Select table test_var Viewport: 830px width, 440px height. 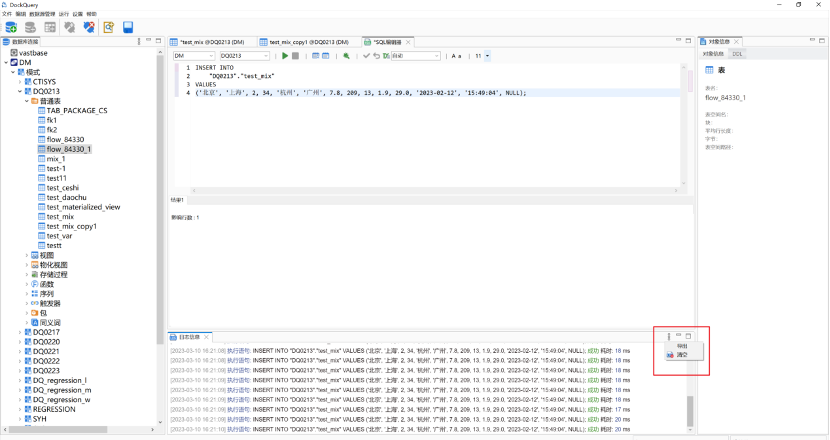[59, 236]
